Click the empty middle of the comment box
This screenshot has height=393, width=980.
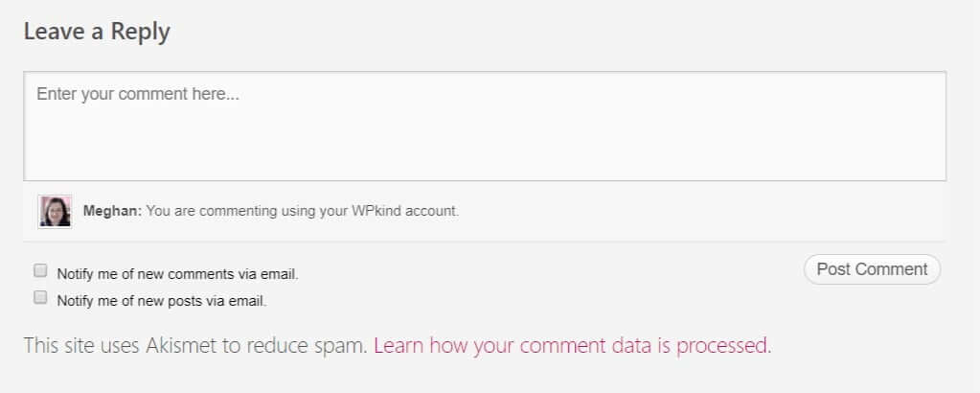[485, 134]
